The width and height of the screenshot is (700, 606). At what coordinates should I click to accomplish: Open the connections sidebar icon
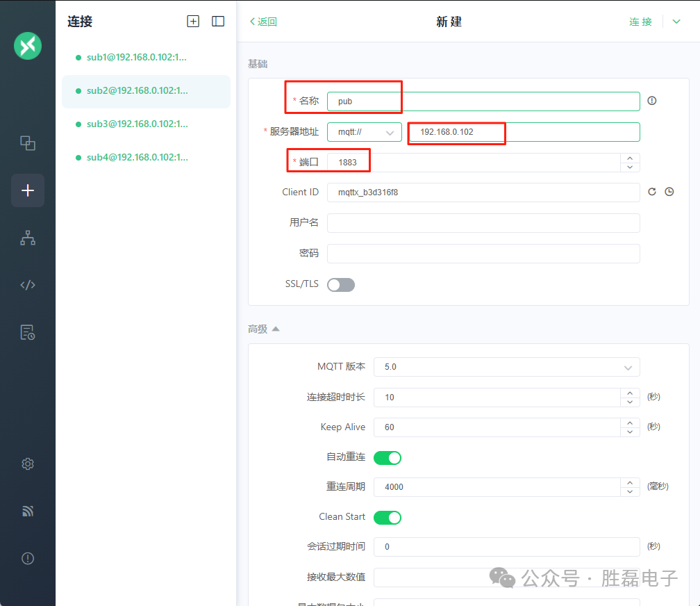pyautogui.click(x=28, y=143)
